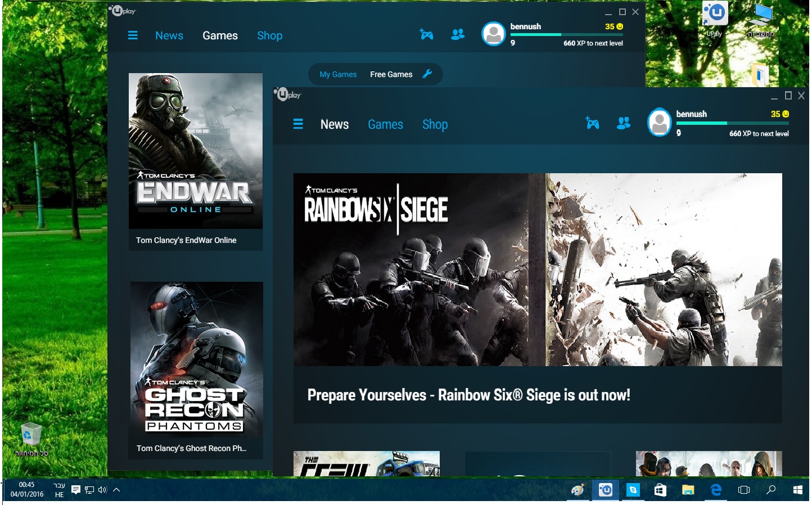Click XP progress bar in back window
This screenshot has height=505, width=812.
point(566,35)
